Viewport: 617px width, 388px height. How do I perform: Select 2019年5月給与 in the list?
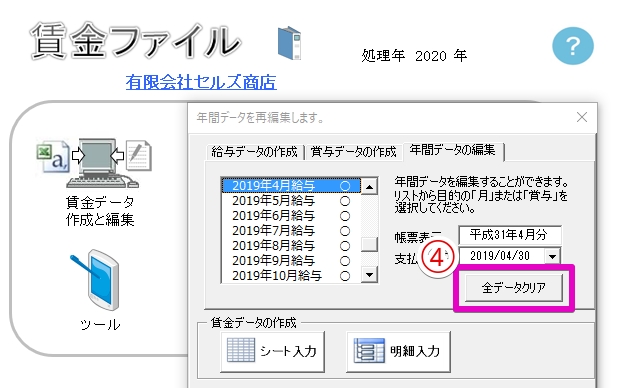(291, 201)
